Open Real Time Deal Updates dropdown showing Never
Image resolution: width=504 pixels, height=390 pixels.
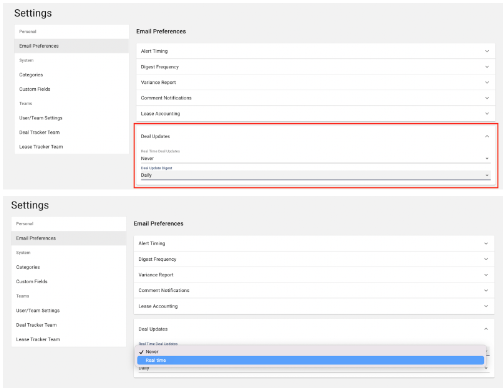[315, 158]
